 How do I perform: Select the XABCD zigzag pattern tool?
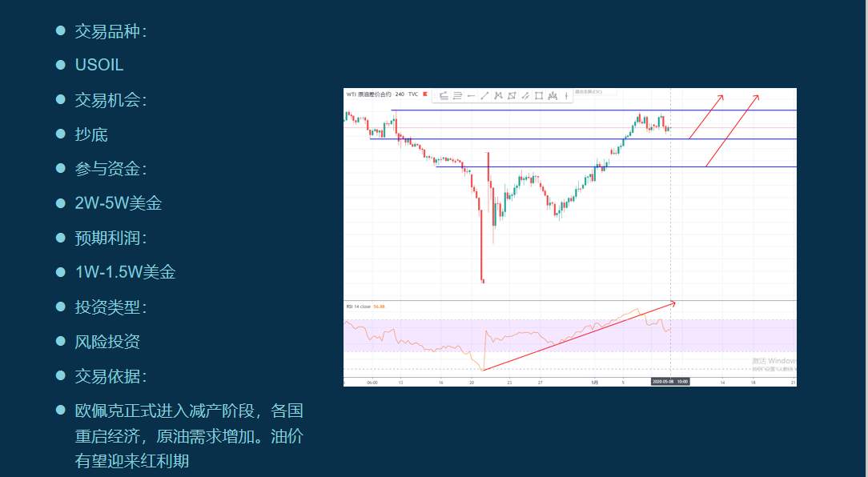click(498, 96)
